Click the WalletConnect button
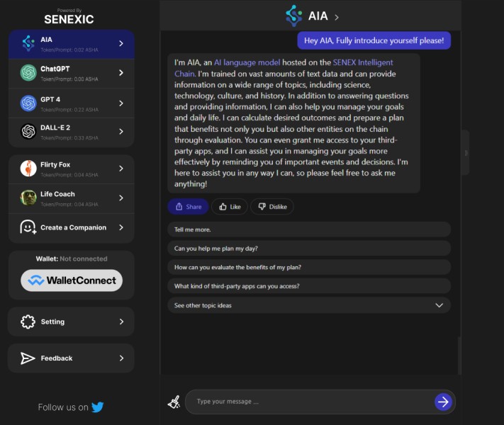This screenshot has width=504, height=425. [72, 280]
